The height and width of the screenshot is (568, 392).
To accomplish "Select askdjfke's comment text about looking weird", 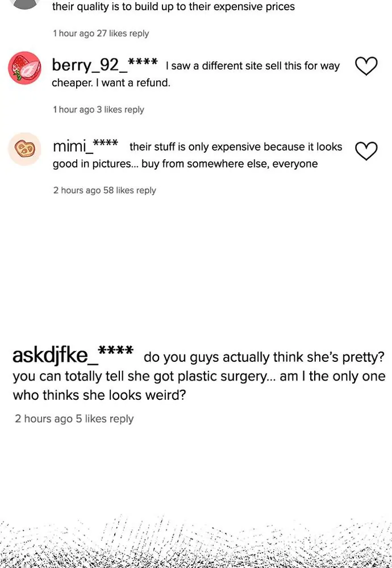I will pyautogui.click(x=99, y=395).
